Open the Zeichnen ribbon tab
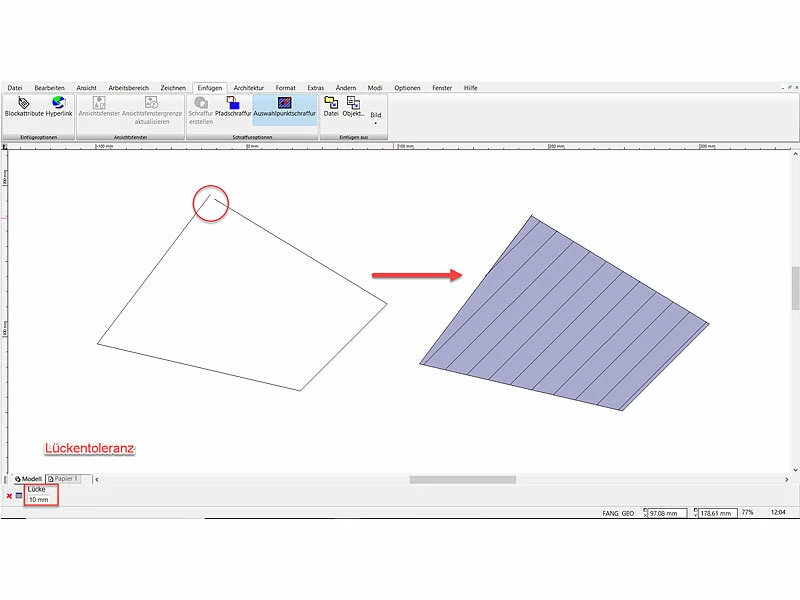The width and height of the screenshot is (800, 600). tap(173, 88)
